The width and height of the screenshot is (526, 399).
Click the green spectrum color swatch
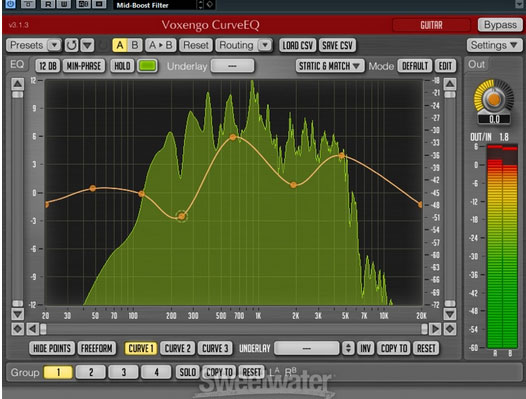click(147, 65)
